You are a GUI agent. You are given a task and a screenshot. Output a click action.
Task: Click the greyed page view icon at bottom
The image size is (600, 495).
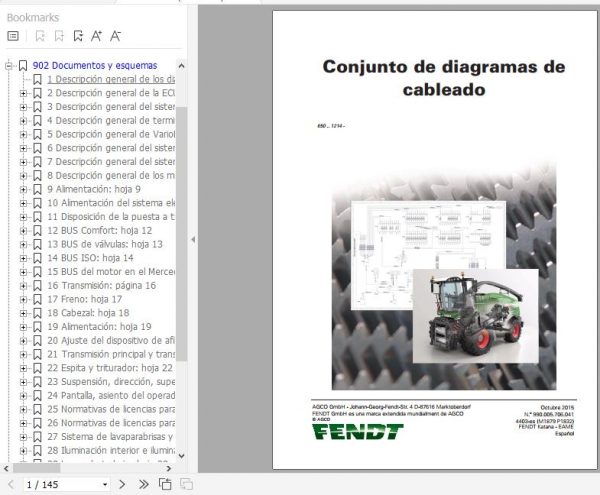[186, 484]
